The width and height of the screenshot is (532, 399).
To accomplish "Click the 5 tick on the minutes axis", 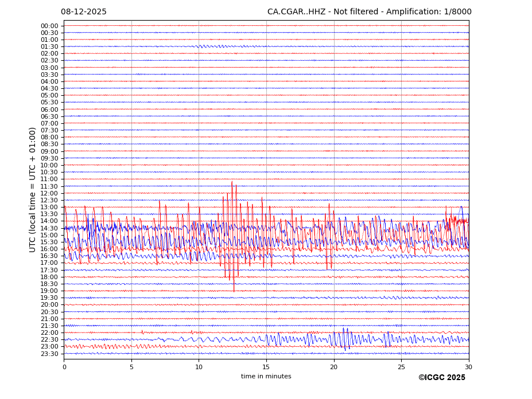I will [x=131, y=367].
